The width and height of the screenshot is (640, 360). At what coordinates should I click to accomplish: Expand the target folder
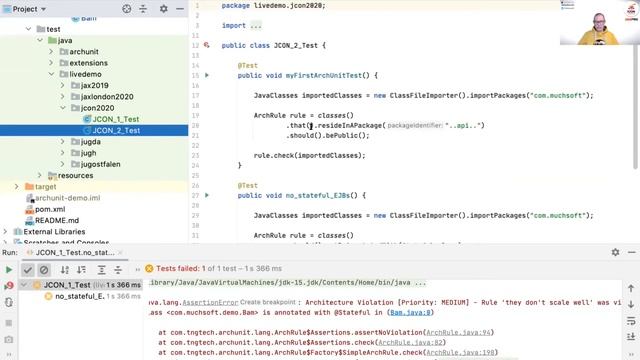coord(17,187)
